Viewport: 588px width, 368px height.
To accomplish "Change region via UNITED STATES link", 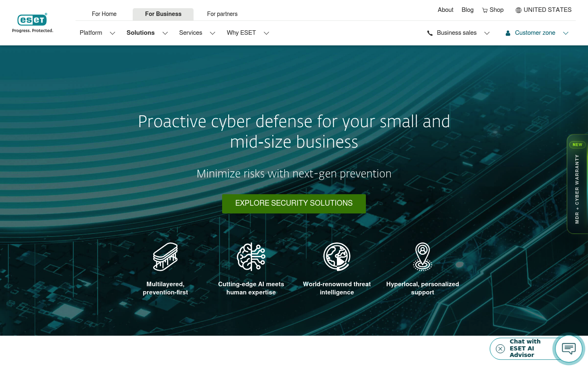I will pyautogui.click(x=548, y=10).
